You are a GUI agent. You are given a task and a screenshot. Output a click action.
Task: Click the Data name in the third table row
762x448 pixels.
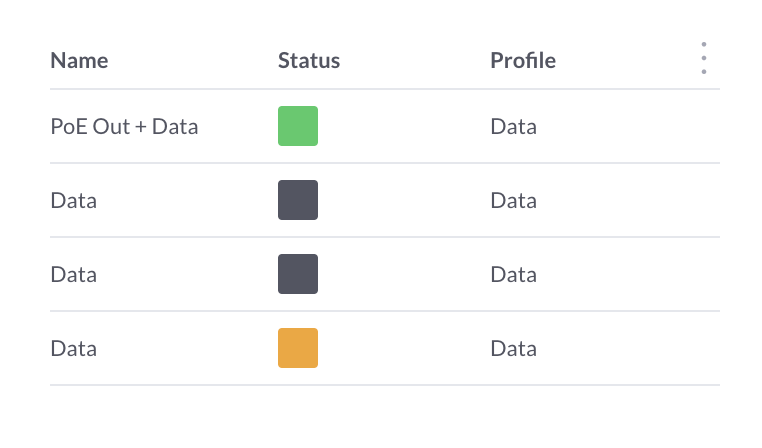(x=73, y=275)
